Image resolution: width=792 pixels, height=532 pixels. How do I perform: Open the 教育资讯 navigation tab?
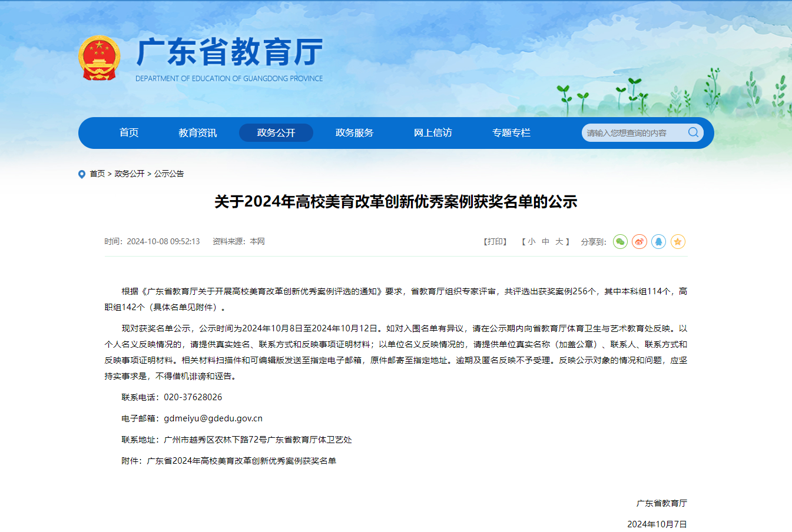(198, 133)
